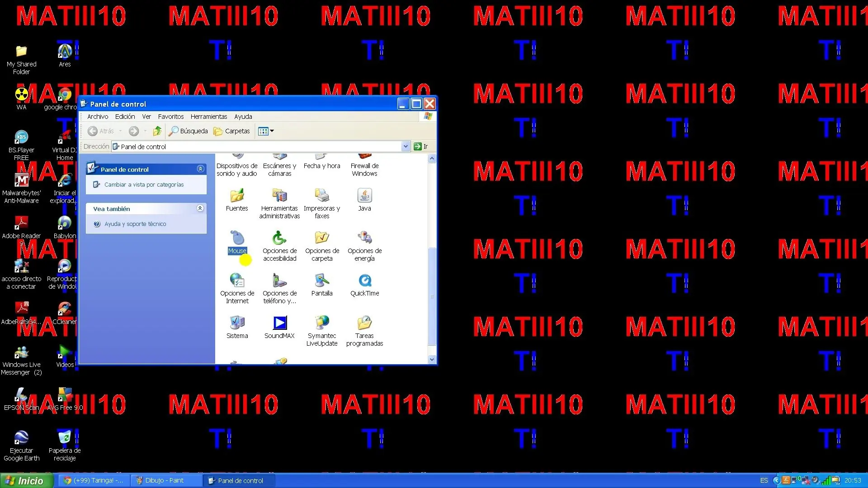Viewport: 868px width, 488px height.
Task: Open the Vistas view mode dropdown
Action: click(x=266, y=131)
